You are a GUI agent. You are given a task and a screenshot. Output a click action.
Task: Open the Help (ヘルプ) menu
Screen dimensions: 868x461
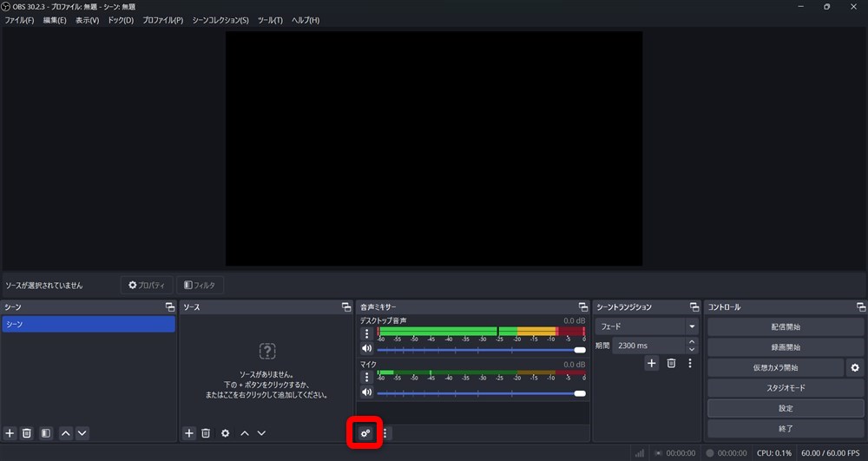(306, 20)
